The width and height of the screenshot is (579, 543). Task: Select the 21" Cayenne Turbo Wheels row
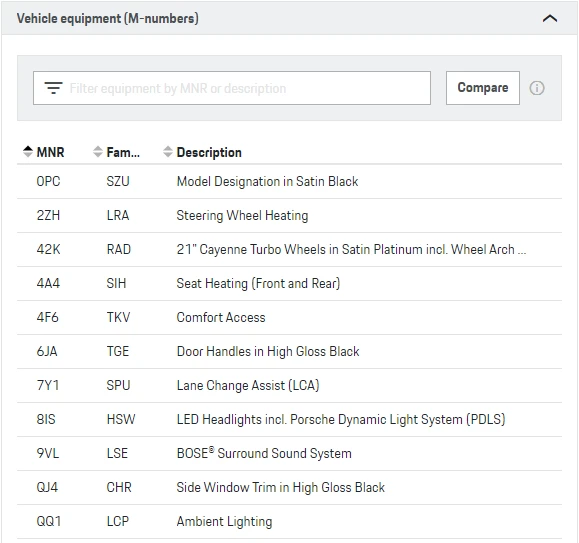click(290, 250)
